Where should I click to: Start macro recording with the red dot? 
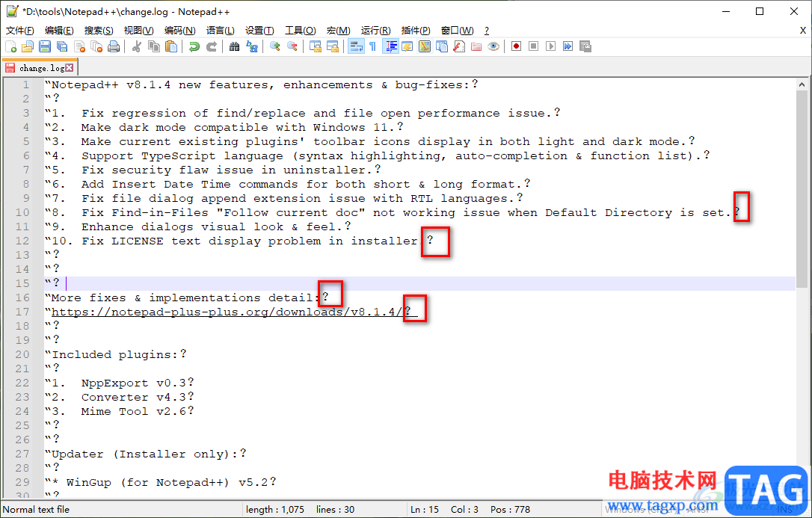(x=517, y=46)
